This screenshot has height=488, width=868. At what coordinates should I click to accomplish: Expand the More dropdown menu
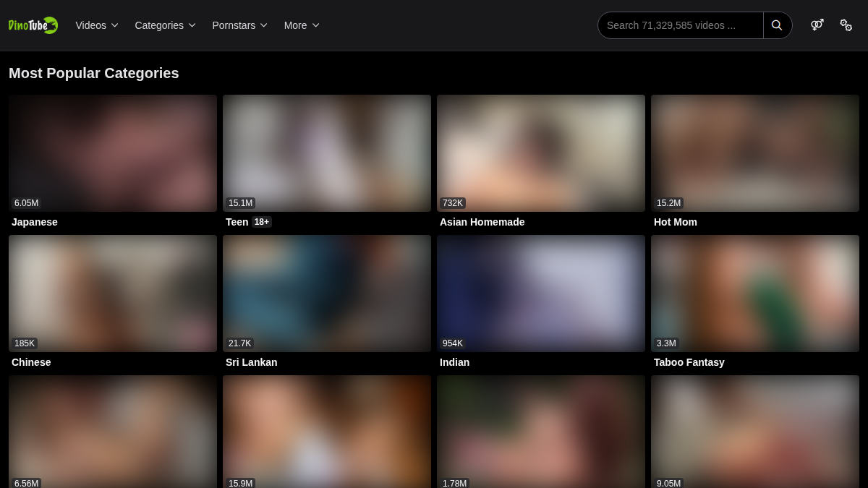coord(302,25)
